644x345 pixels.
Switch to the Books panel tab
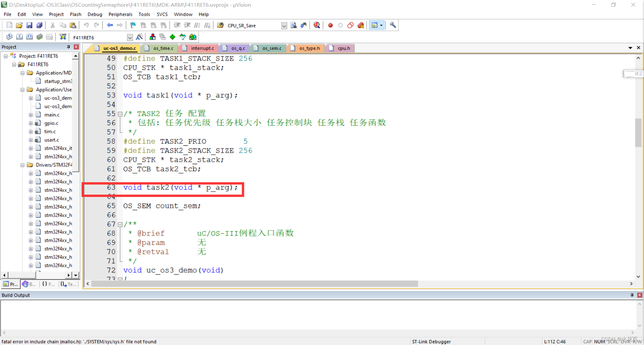click(29, 284)
